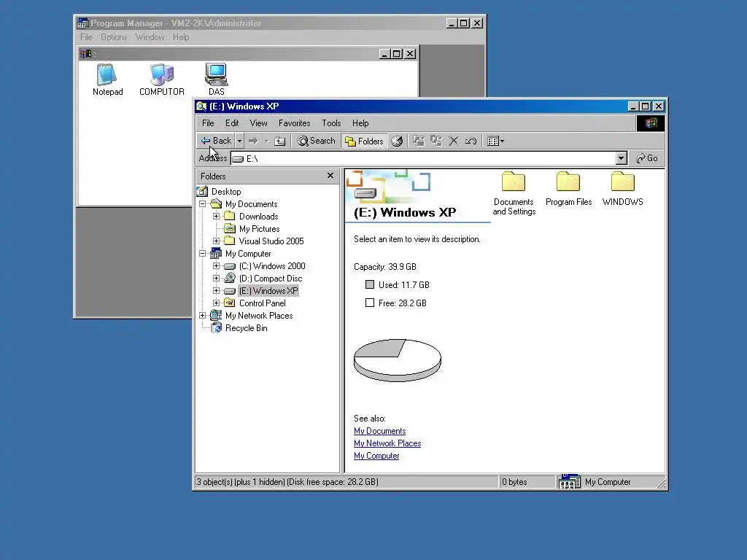Expand the My Network Places node

[203, 315]
